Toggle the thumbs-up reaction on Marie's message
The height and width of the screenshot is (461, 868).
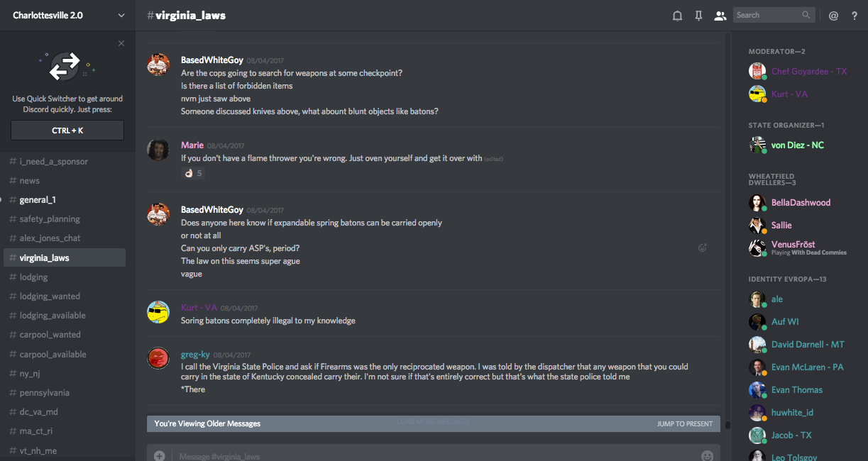click(x=193, y=173)
